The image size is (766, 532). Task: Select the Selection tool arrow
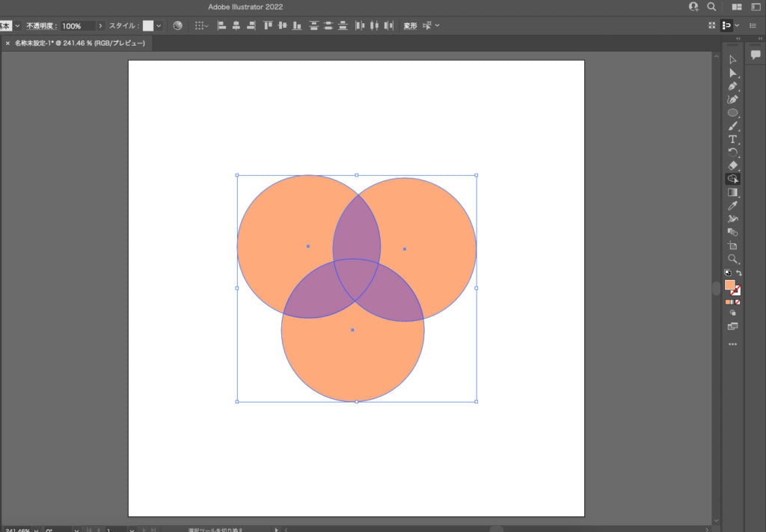click(732, 59)
